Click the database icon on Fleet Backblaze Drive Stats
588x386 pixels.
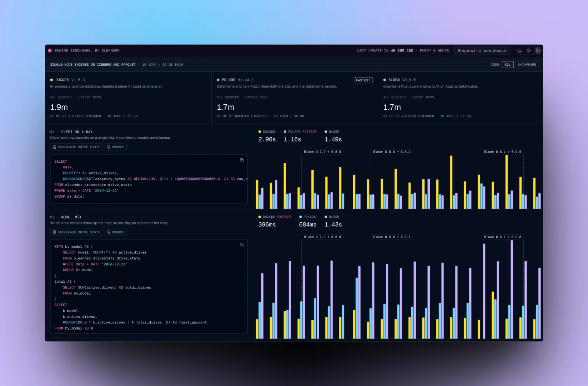click(54, 147)
